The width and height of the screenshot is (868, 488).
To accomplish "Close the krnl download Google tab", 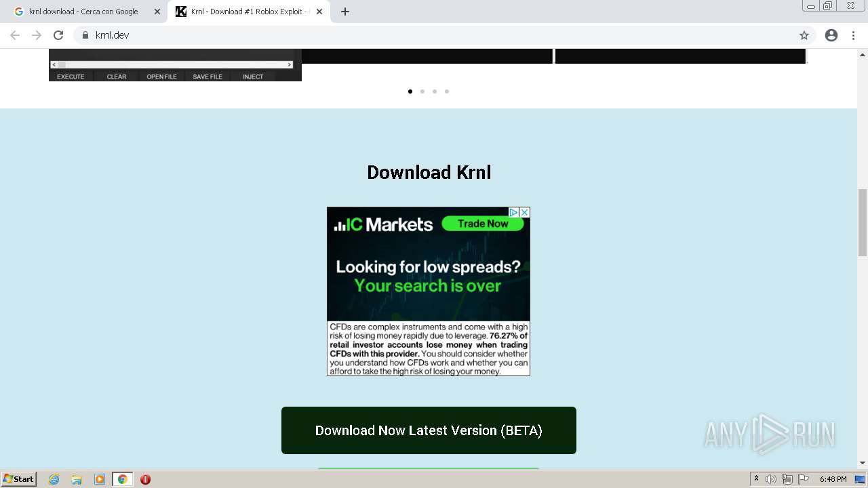I will [x=157, y=12].
